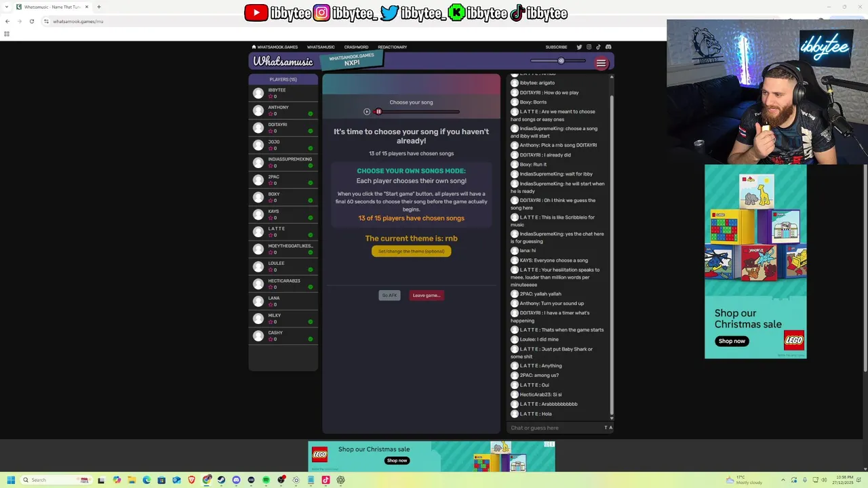Open the REDACTIONARY nav item

coord(393,47)
